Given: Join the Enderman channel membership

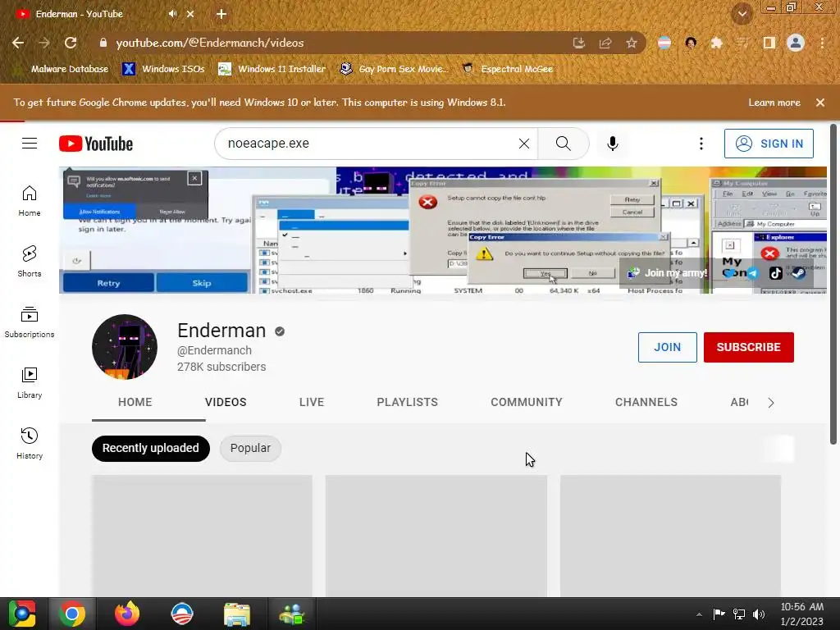Looking at the screenshot, I should pos(667,347).
